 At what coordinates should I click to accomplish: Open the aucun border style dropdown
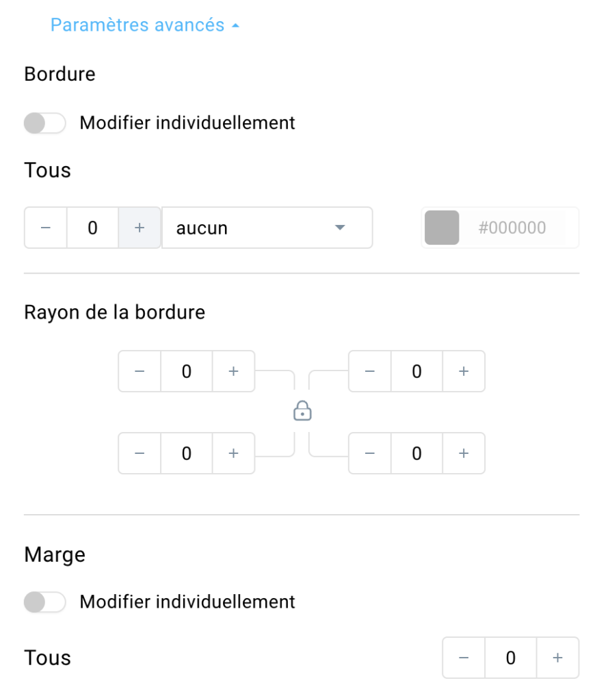[x=267, y=228]
